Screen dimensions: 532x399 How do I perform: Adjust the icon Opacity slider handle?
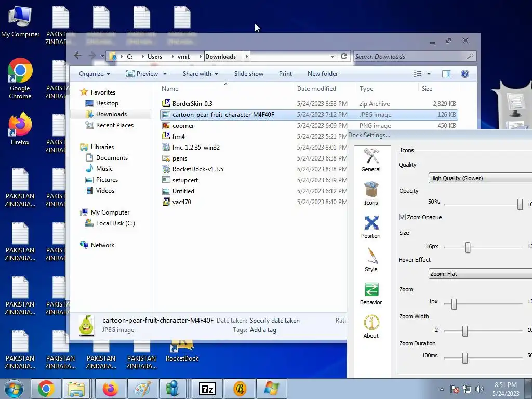click(520, 204)
